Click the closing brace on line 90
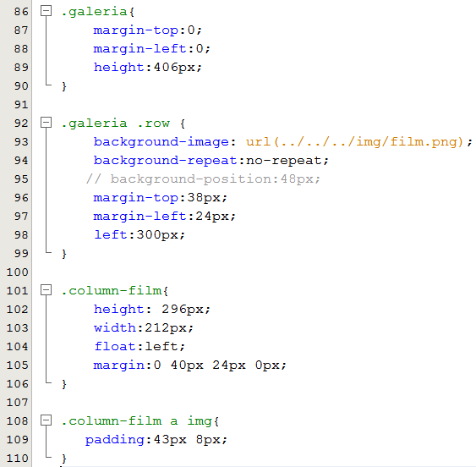Viewport: 476px width, 467px height. pos(63,86)
